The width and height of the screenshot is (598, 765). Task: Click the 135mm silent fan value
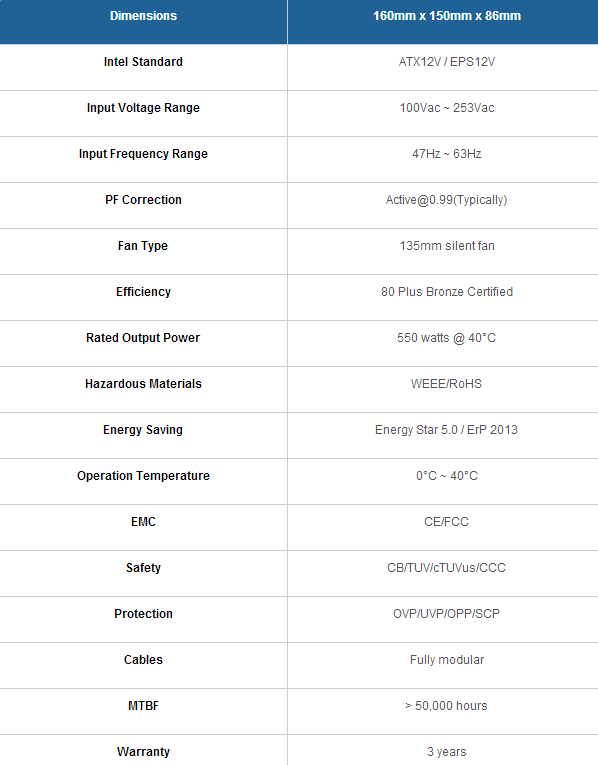[x=447, y=246]
